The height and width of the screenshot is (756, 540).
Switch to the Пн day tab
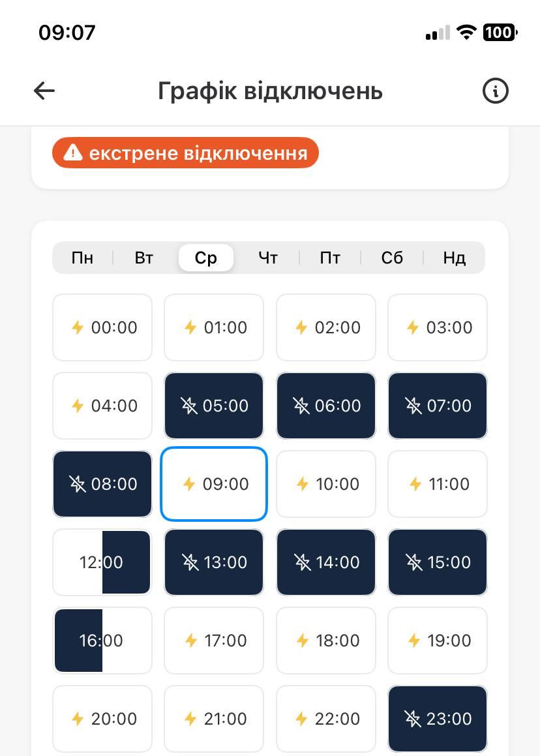[x=82, y=258]
